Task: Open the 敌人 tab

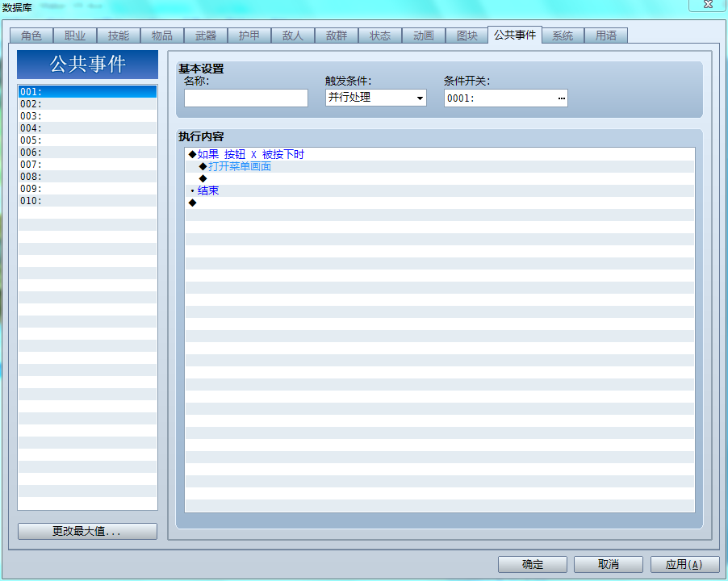Action: coord(293,36)
